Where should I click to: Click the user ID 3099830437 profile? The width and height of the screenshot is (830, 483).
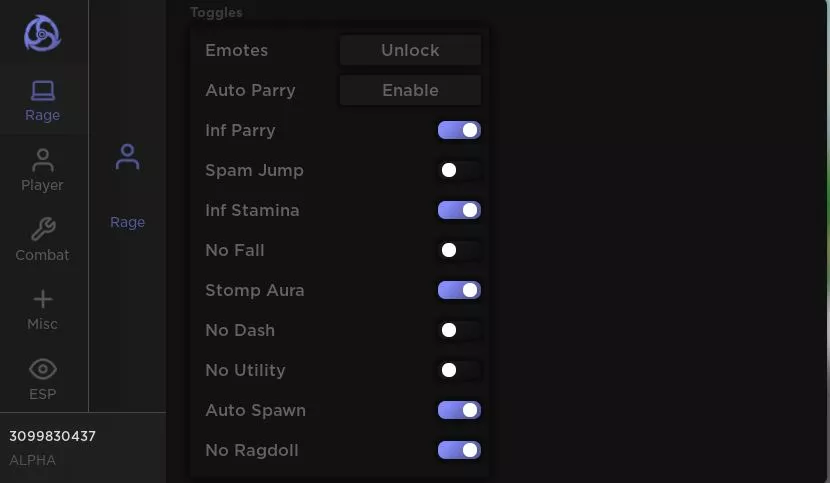[52, 436]
